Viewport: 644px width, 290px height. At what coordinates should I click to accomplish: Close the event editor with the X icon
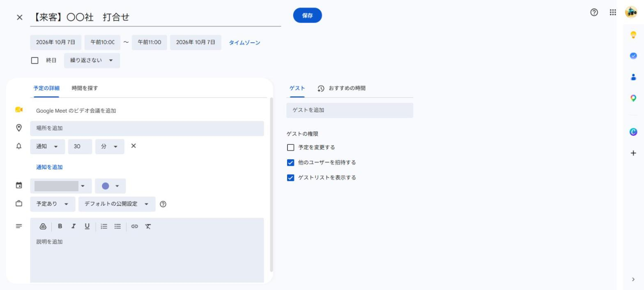click(19, 17)
